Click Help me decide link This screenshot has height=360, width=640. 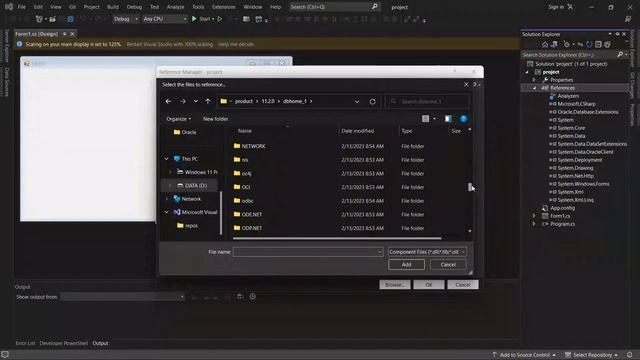coord(236,44)
